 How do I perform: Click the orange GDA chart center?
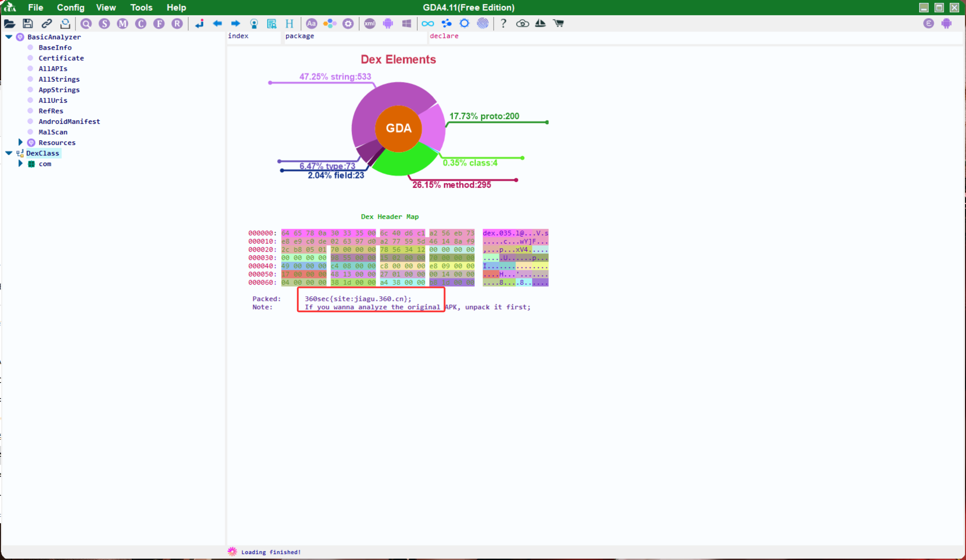point(398,128)
